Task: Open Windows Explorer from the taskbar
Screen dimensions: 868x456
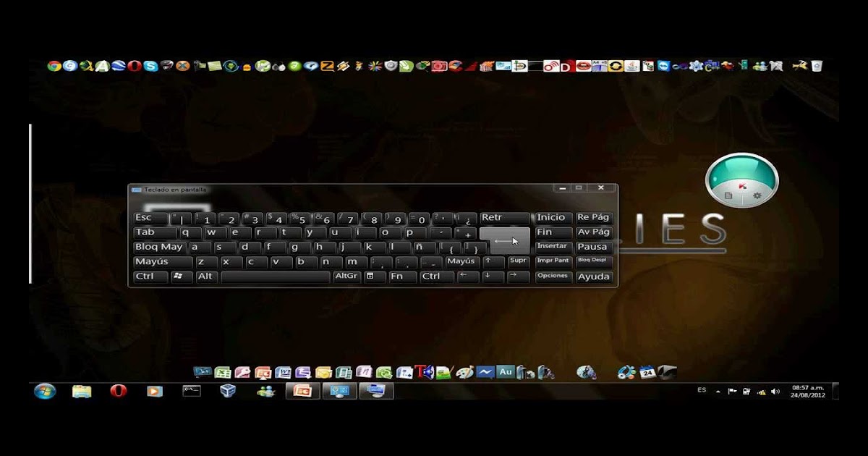Action: 82,391
